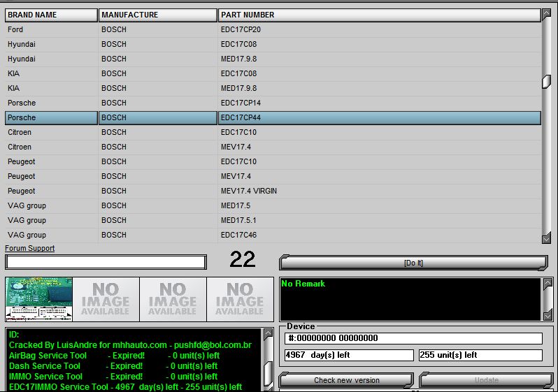Sort by the MANUFACTURE column header

coord(157,15)
